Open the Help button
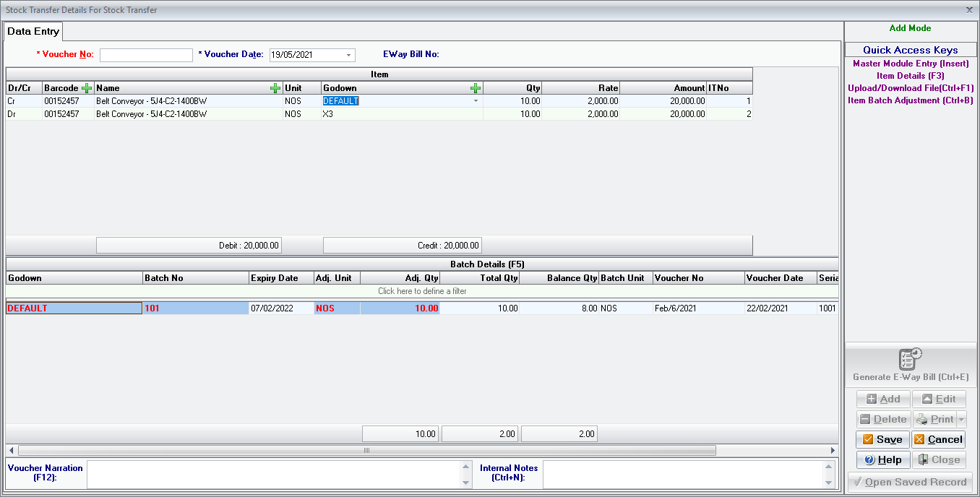 tap(882, 459)
